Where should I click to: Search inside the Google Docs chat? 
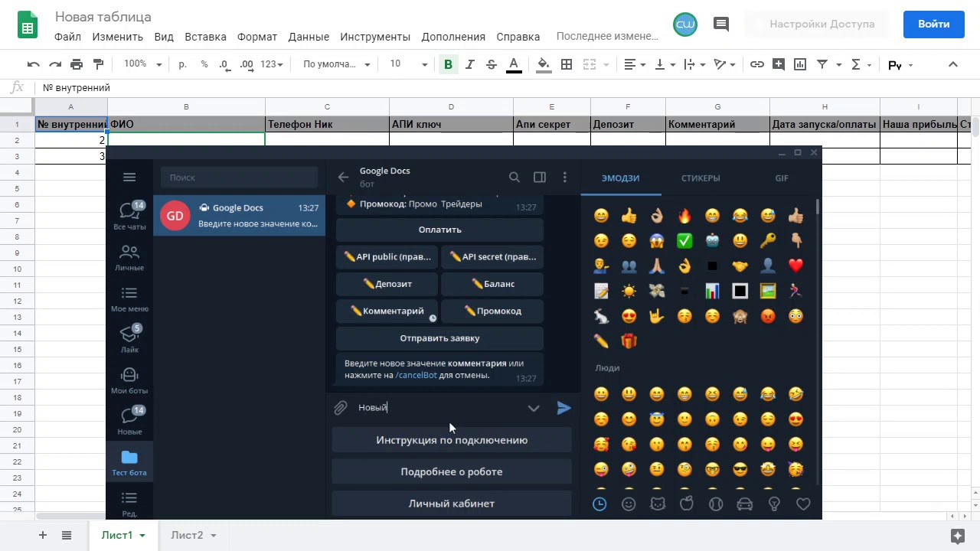pyautogui.click(x=514, y=178)
